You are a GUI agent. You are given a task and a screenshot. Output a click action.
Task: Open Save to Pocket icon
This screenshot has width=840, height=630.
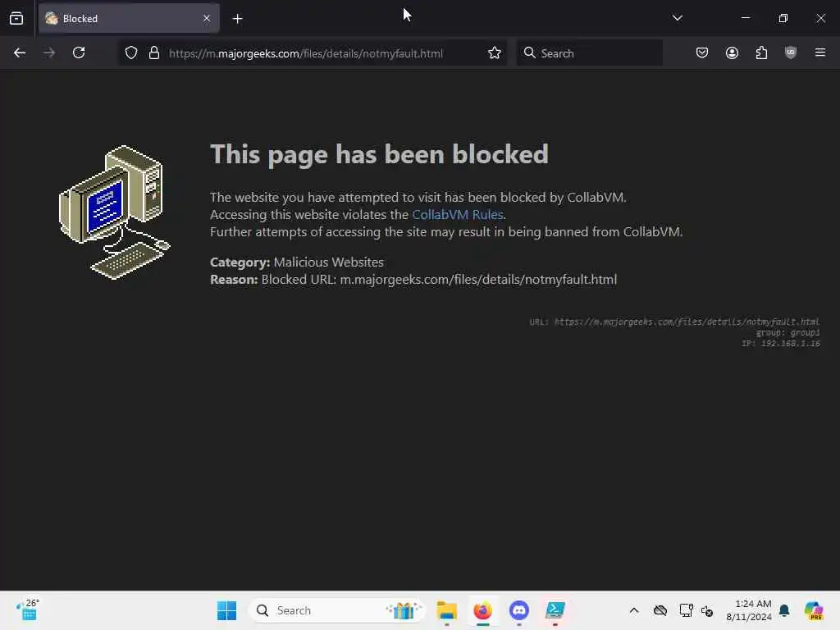tap(702, 52)
